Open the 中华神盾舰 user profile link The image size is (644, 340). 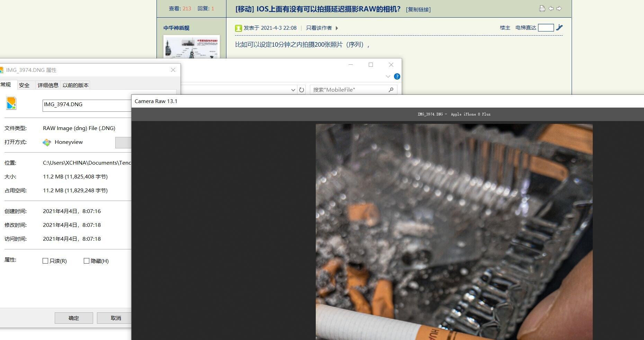click(176, 28)
